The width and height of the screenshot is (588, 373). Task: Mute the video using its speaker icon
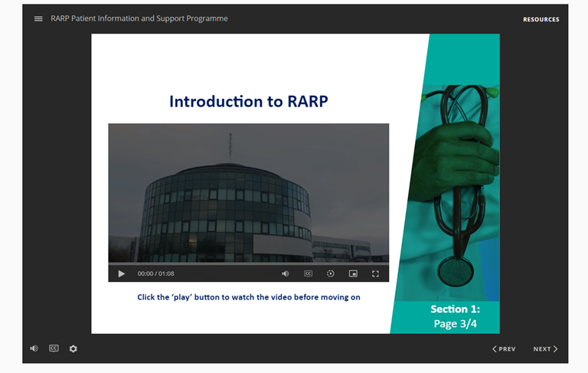coord(286,274)
